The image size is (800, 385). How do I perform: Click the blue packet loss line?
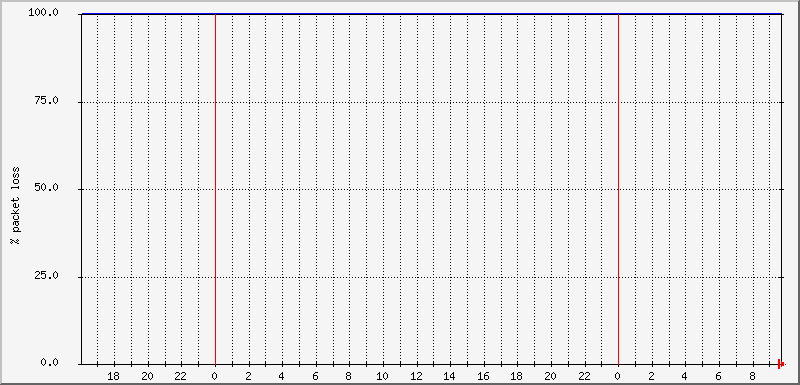[432, 14]
